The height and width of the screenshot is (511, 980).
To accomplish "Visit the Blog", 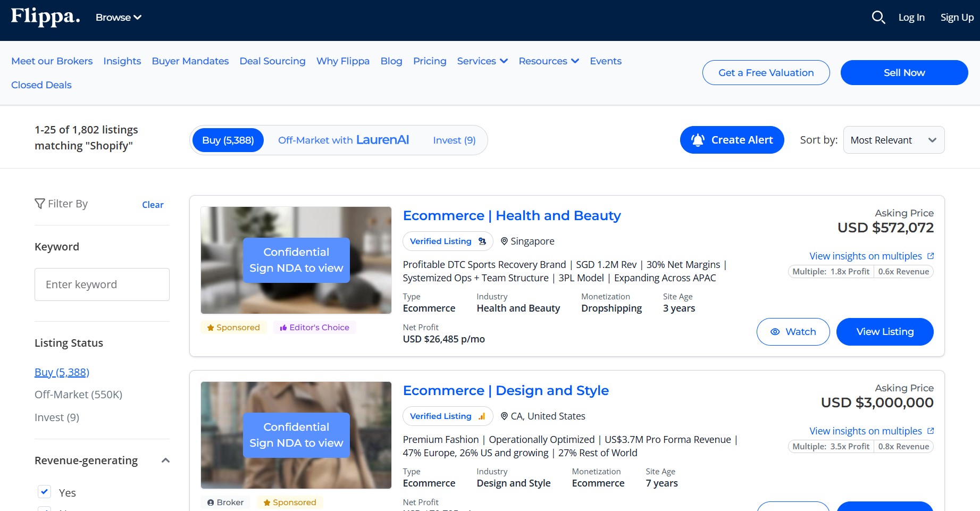I will point(391,61).
